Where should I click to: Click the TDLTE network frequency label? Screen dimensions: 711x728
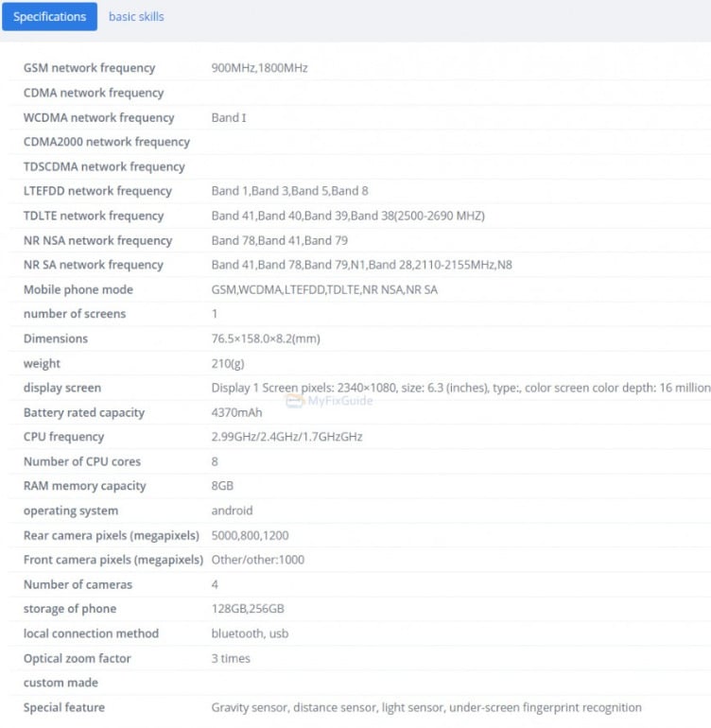click(x=94, y=216)
